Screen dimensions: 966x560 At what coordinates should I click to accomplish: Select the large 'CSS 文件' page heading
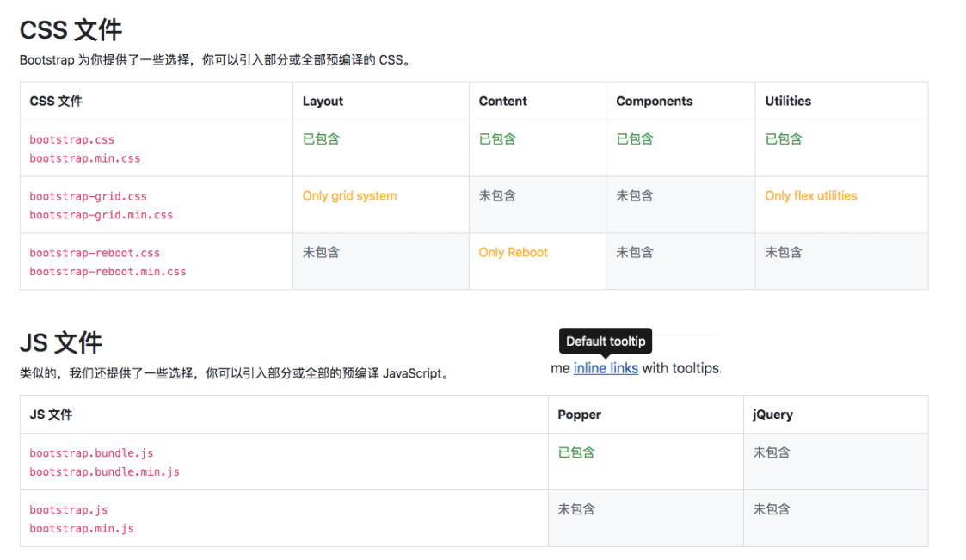click(71, 29)
